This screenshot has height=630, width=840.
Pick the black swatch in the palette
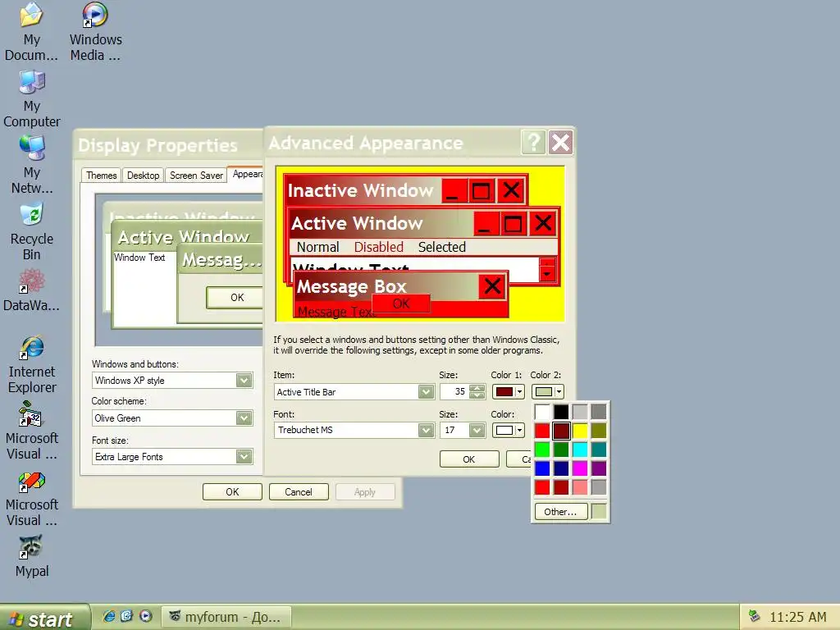[561, 412]
